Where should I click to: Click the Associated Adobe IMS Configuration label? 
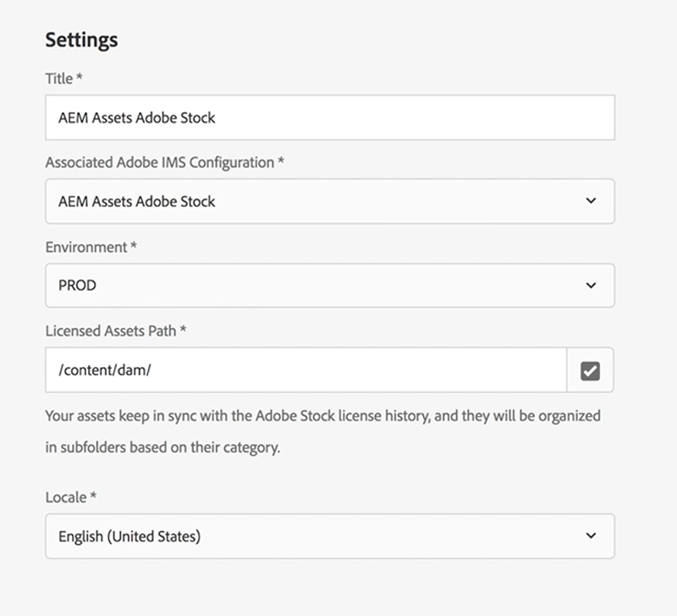tap(164, 162)
